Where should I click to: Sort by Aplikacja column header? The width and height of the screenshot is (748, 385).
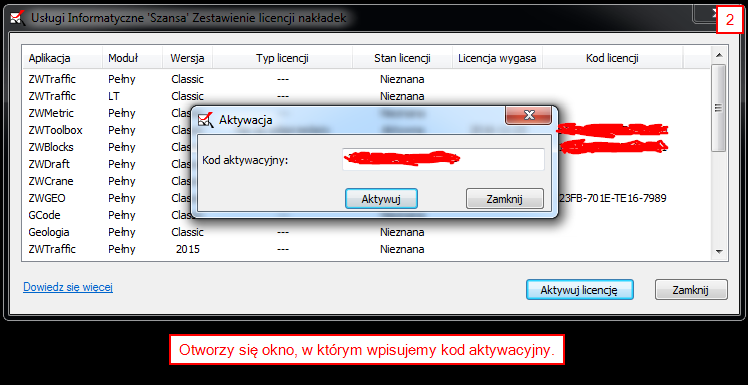point(62,58)
